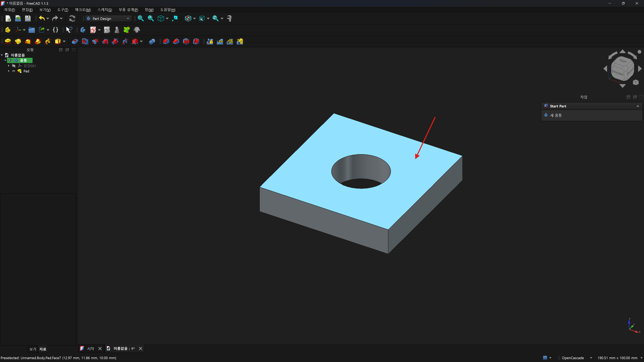Collapse the Start Part task section

coord(638,106)
